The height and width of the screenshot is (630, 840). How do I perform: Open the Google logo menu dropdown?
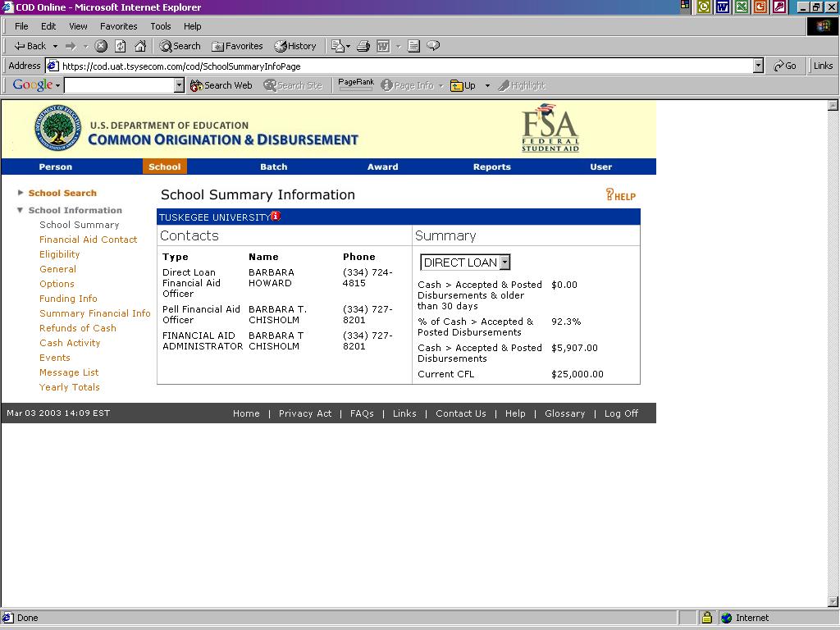click(x=58, y=85)
